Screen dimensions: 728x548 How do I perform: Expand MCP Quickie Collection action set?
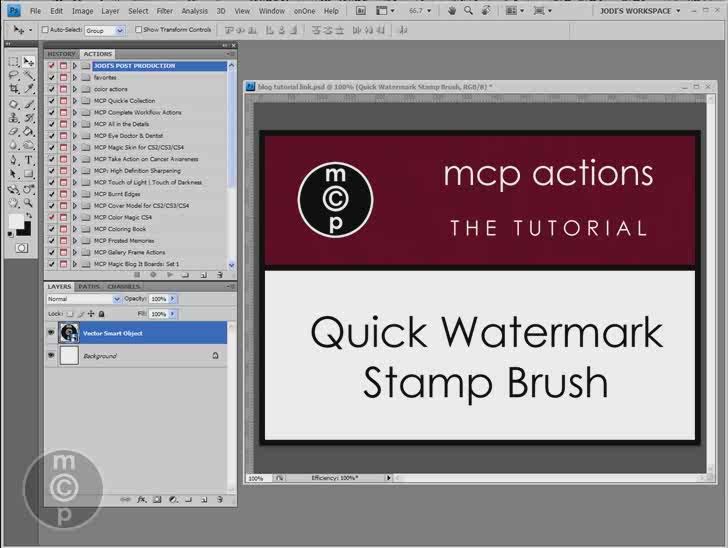coord(75,101)
